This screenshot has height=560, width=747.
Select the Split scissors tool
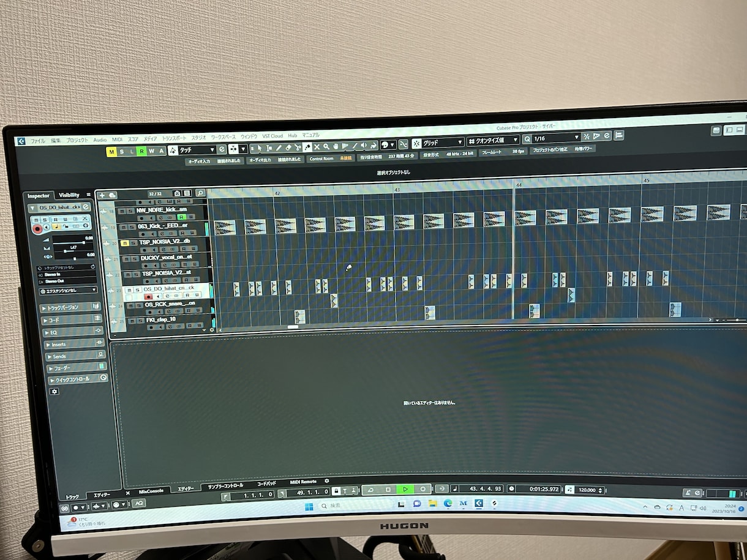(298, 147)
